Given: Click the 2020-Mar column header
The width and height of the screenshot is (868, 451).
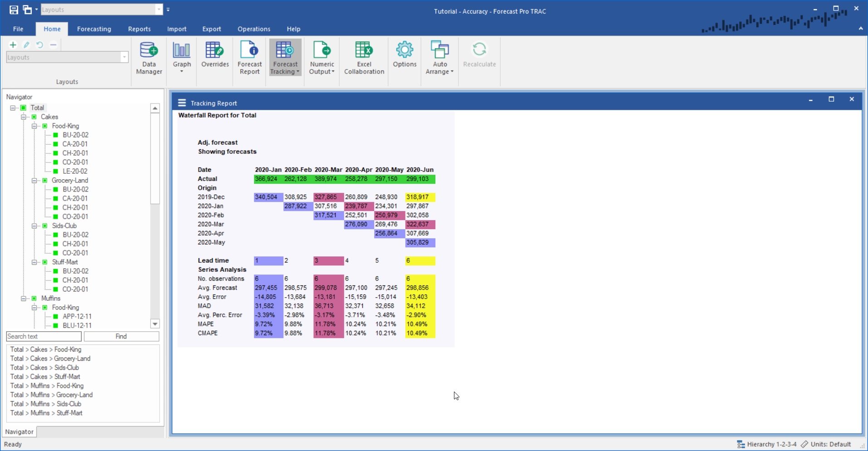Looking at the screenshot, I should point(328,170).
